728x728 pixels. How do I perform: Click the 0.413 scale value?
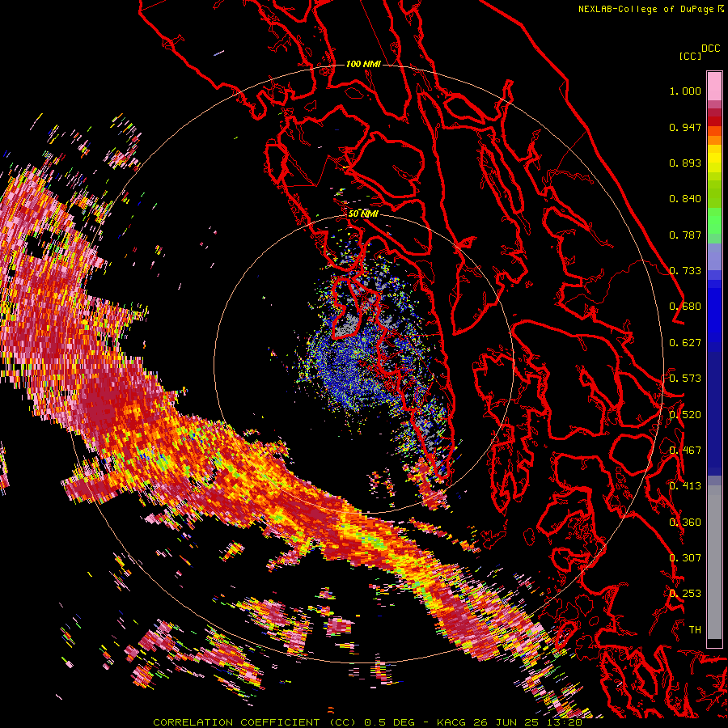pyautogui.click(x=685, y=486)
